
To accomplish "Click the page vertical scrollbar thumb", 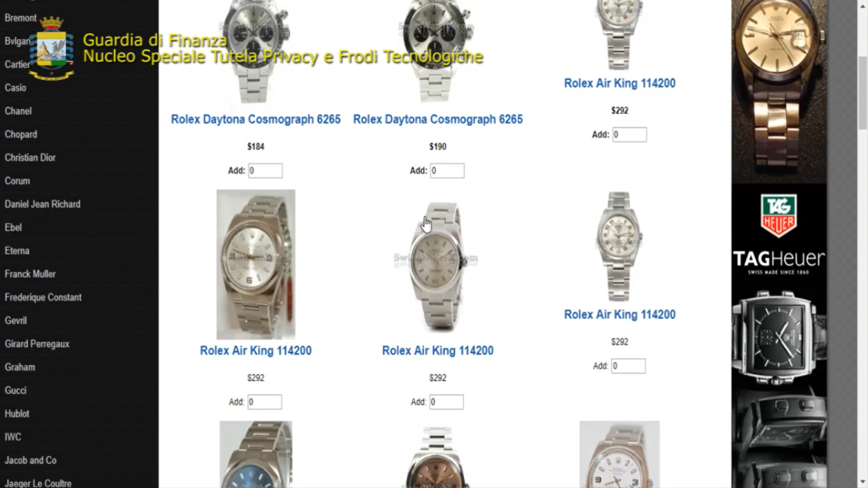I will (x=862, y=92).
